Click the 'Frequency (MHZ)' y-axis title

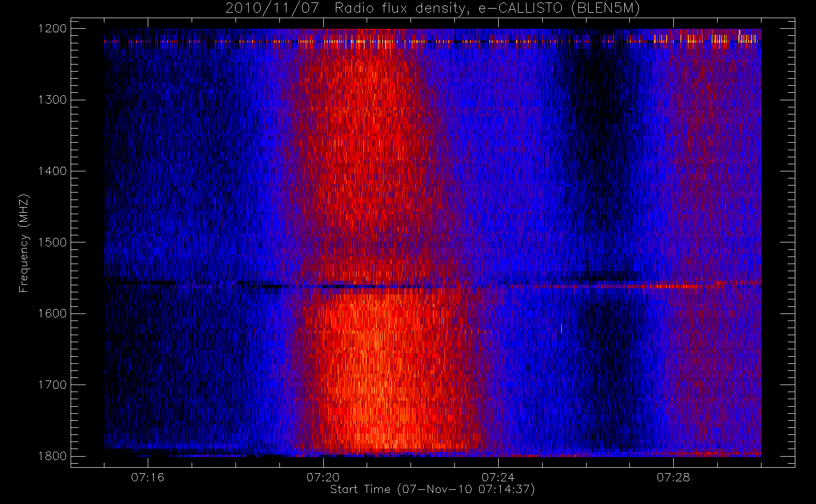click(x=24, y=243)
